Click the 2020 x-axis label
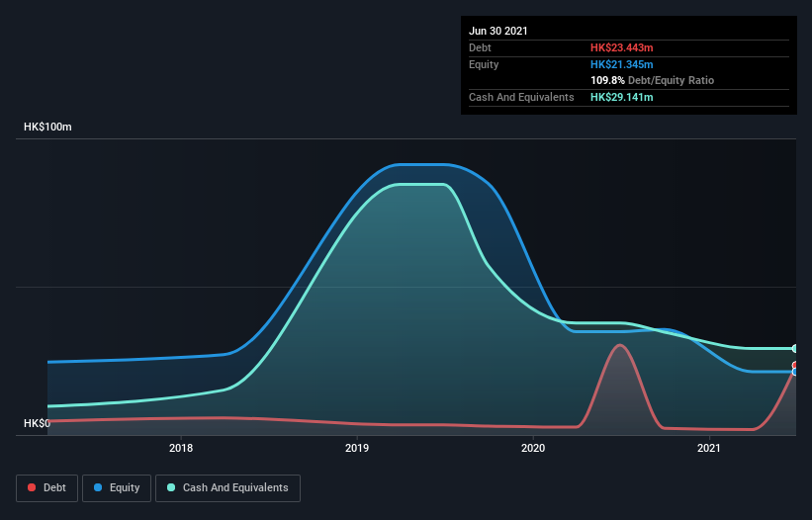Viewport: 812px width, 520px height. 533,448
